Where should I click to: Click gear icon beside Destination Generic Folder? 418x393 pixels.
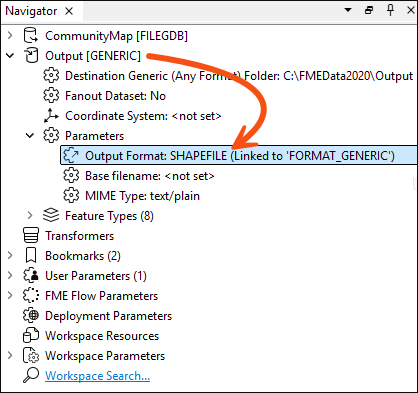pos(51,76)
